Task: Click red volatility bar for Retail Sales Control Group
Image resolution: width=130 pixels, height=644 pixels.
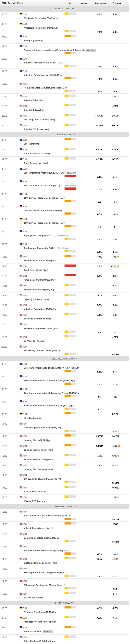Action: (70, 275)
